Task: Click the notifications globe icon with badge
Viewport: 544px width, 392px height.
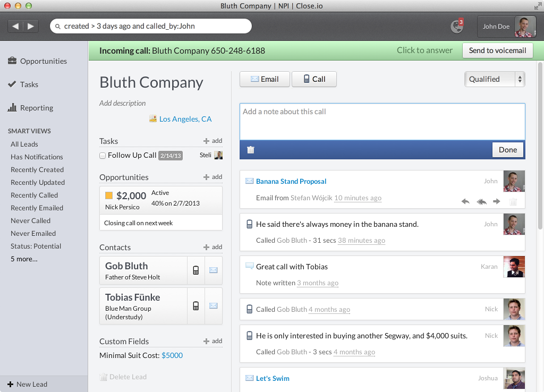Action: (456, 26)
